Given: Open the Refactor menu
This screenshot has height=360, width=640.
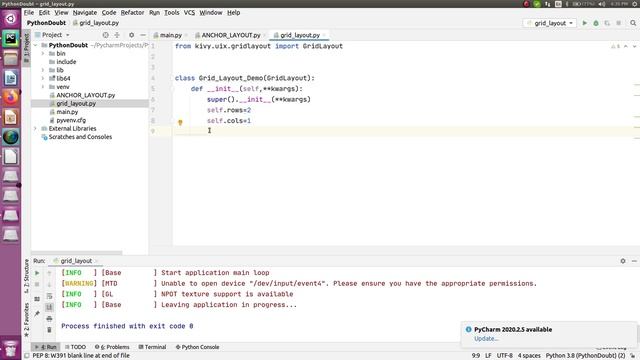Looking at the screenshot, I should [x=132, y=13].
